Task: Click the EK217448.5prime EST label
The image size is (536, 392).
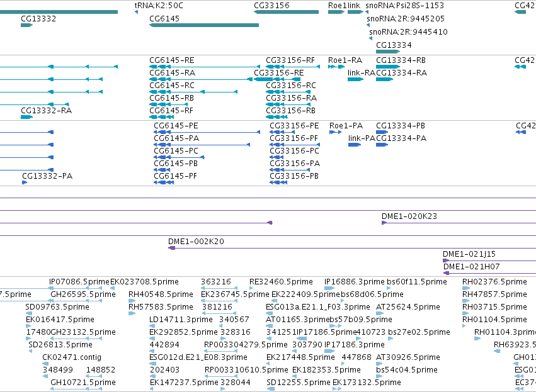Action: [x=300, y=357]
